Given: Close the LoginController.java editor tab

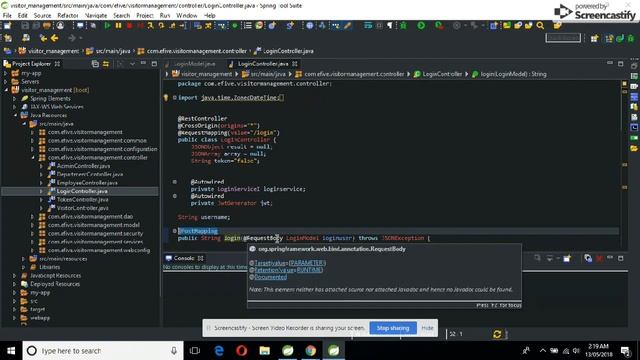Looking at the screenshot, I should point(295,64).
